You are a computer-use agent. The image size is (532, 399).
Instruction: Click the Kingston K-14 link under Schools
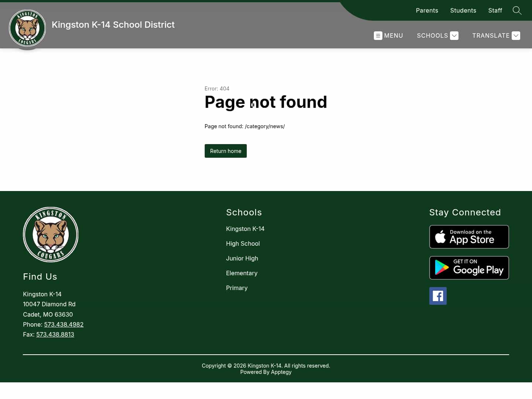(245, 229)
